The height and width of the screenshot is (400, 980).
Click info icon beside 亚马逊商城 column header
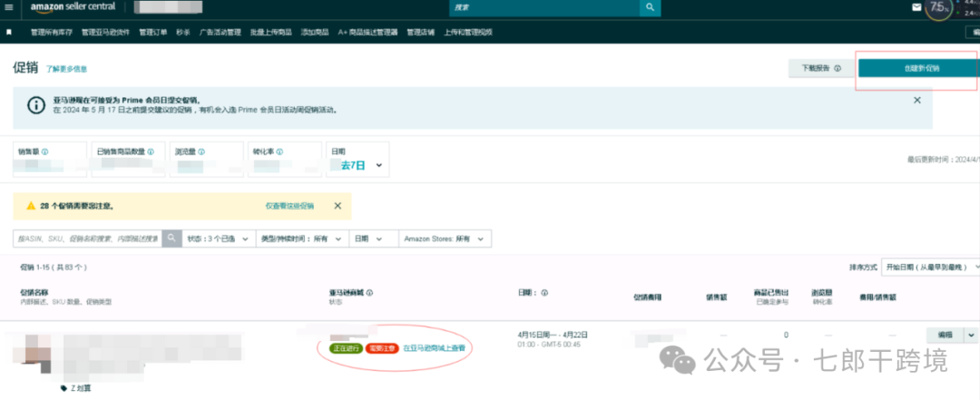pos(369,292)
